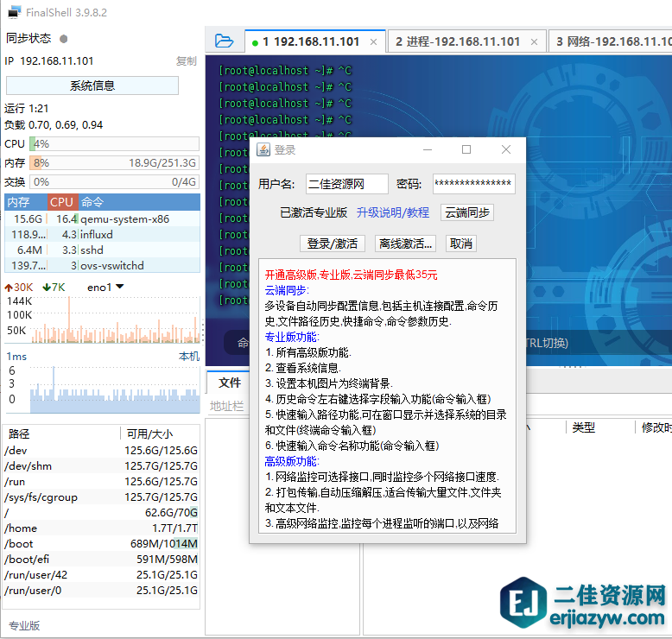Switch to tab 3 网络-192.168.11.10
672x639 pixels.
611,41
